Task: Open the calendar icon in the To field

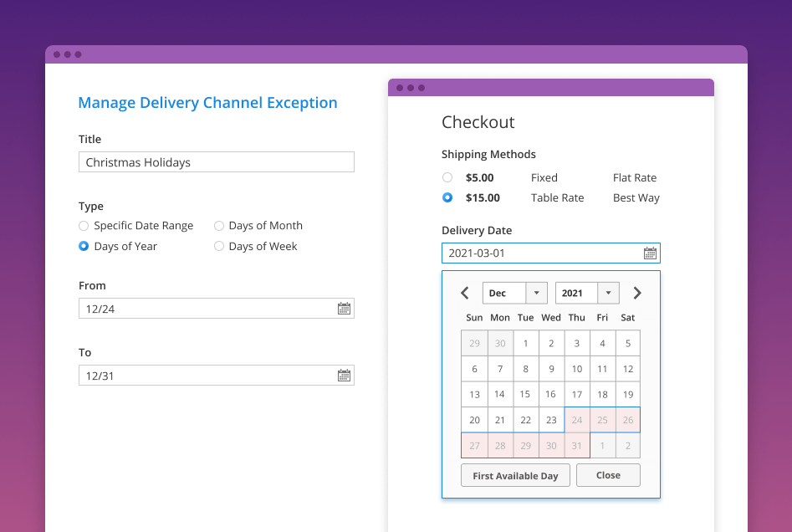Action: [x=343, y=375]
